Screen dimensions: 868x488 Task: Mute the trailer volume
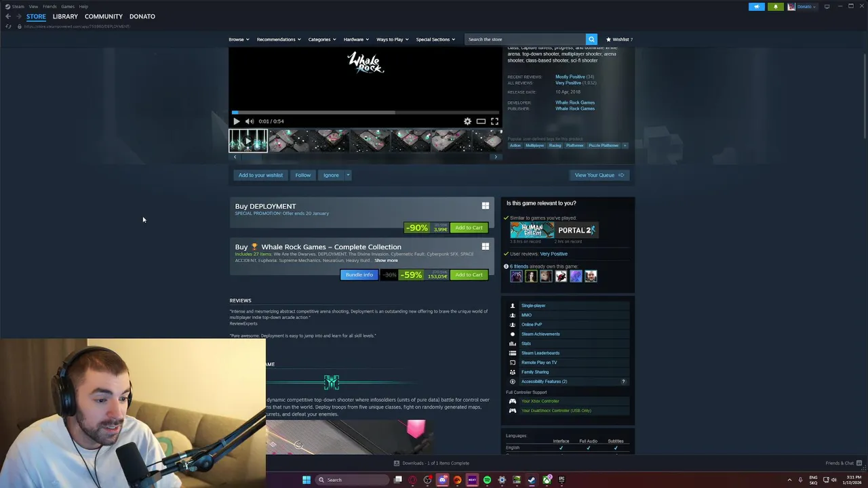[249, 121]
